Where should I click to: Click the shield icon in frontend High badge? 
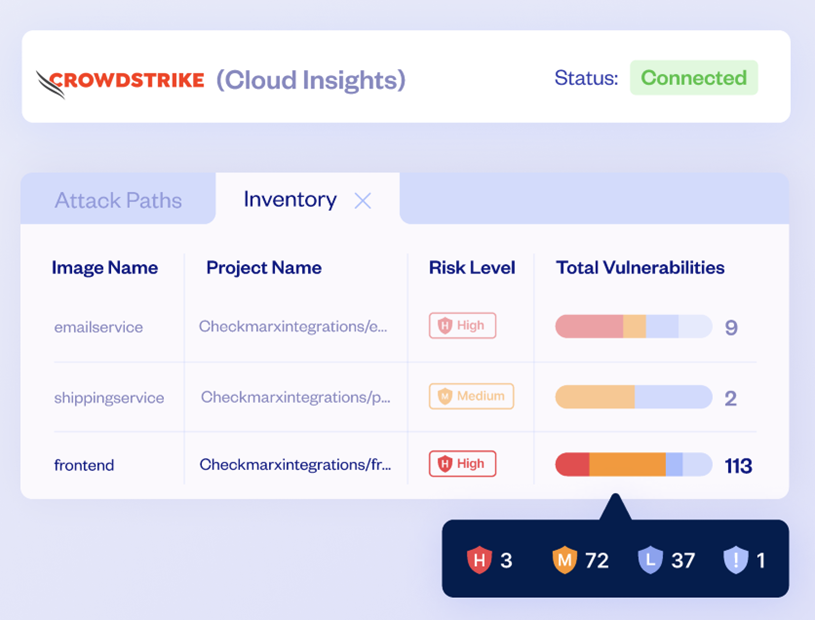[445, 464]
